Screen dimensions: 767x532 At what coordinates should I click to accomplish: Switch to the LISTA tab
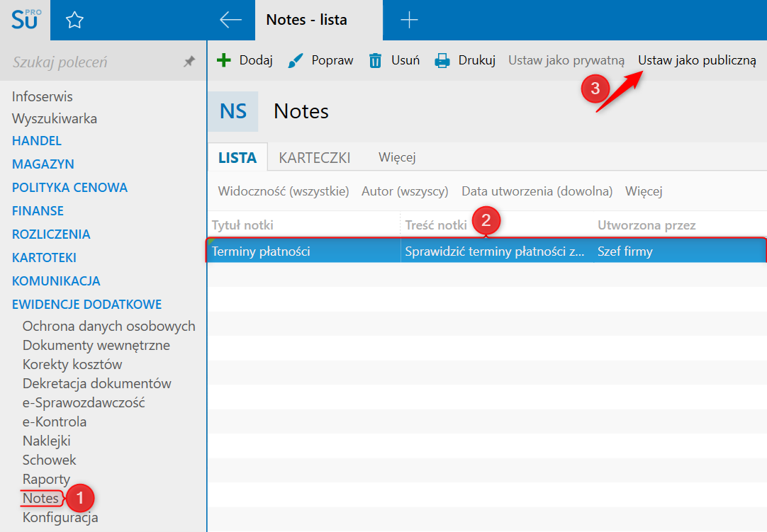237,157
